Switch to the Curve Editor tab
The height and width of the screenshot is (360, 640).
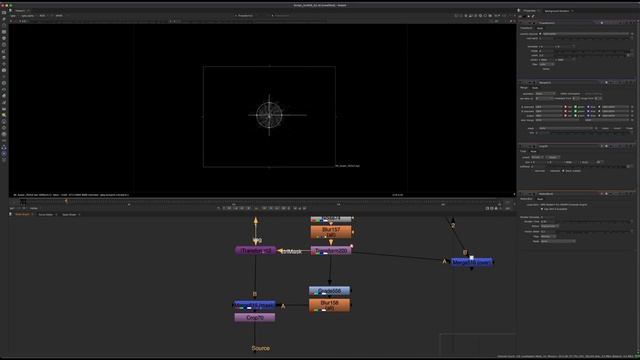pyautogui.click(x=45, y=214)
